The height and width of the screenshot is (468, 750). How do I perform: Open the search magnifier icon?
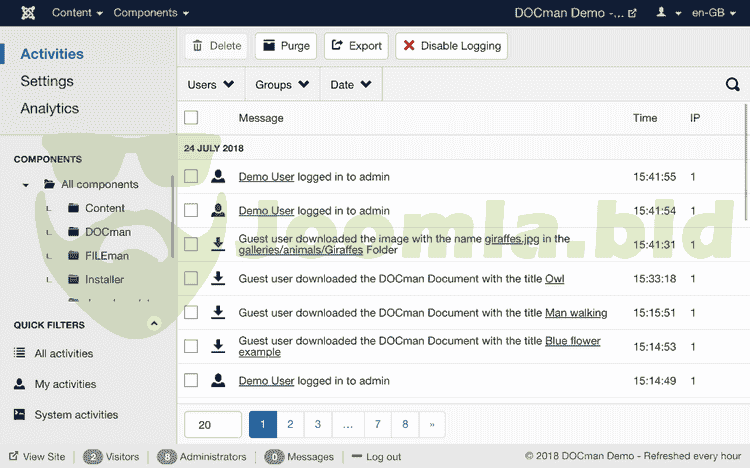click(732, 85)
